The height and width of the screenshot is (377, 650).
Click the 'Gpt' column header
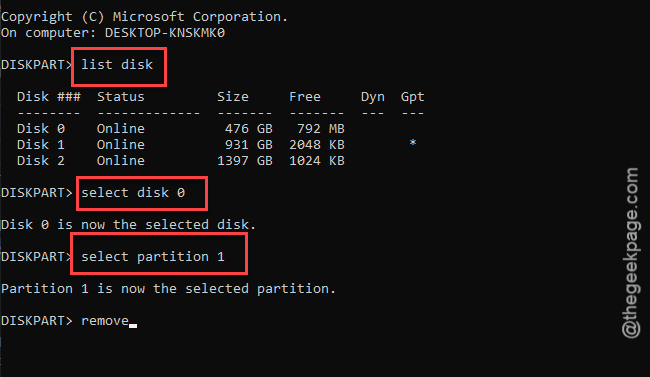click(x=412, y=97)
